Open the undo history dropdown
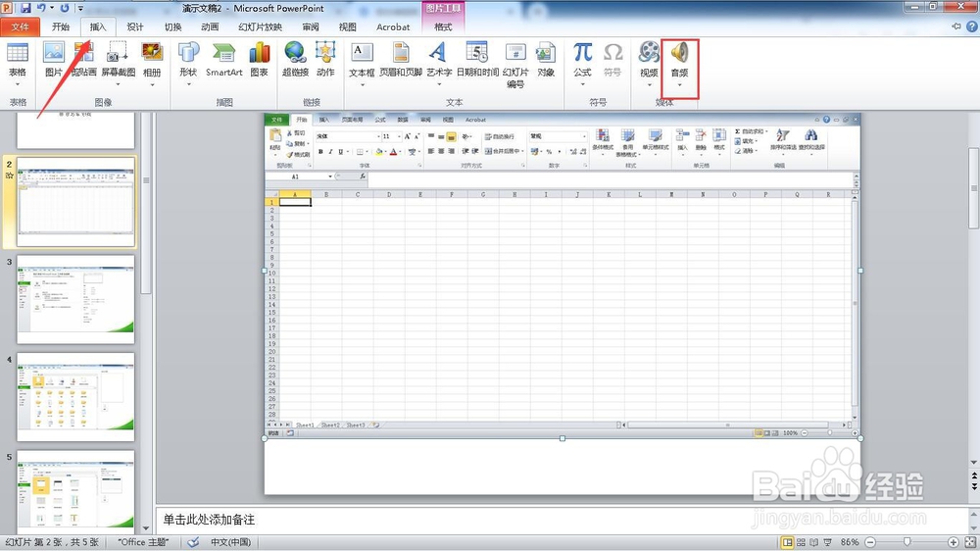 point(51,8)
